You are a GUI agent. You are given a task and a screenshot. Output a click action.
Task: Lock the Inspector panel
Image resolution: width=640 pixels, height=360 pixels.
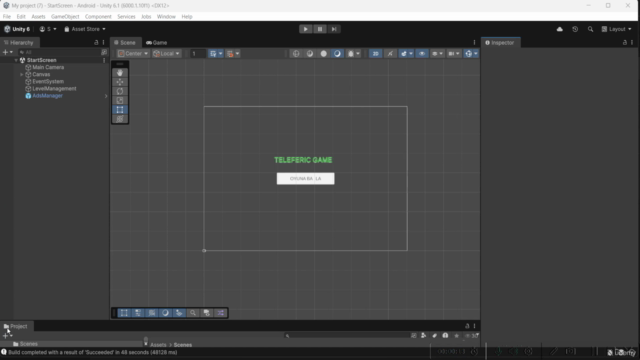click(x=624, y=42)
